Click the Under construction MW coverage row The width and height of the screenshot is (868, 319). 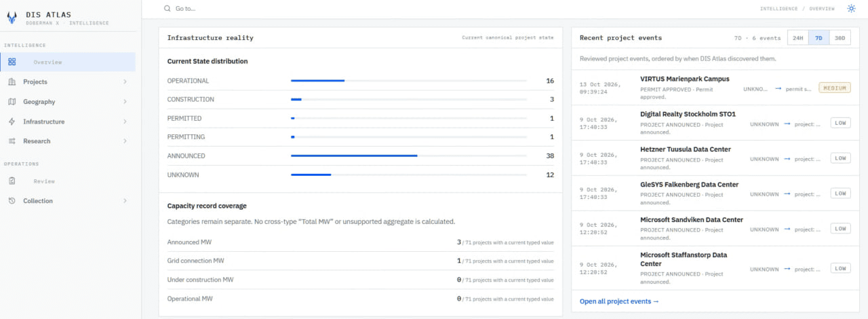(361, 279)
